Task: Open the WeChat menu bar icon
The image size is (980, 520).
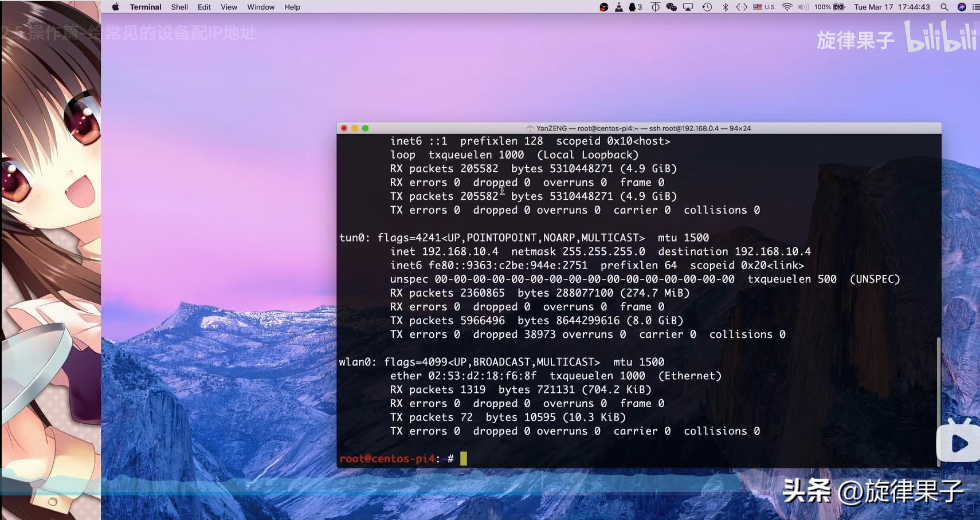Action: (x=671, y=7)
